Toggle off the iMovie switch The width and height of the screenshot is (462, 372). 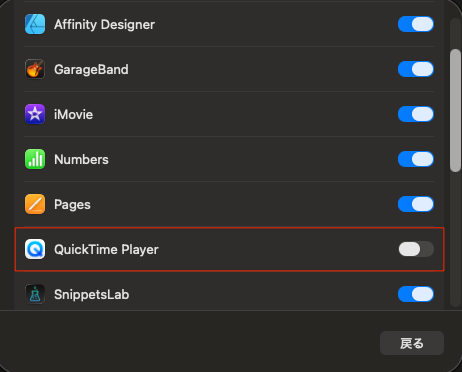(416, 114)
